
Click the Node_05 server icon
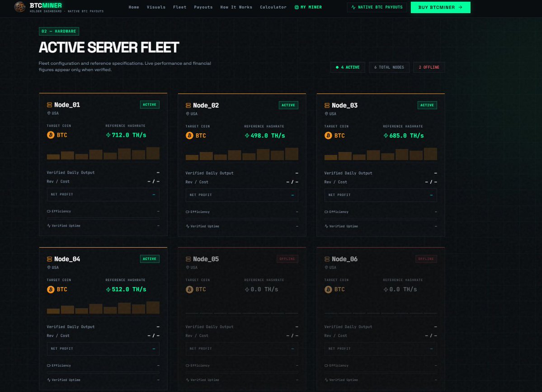(x=189, y=259)
